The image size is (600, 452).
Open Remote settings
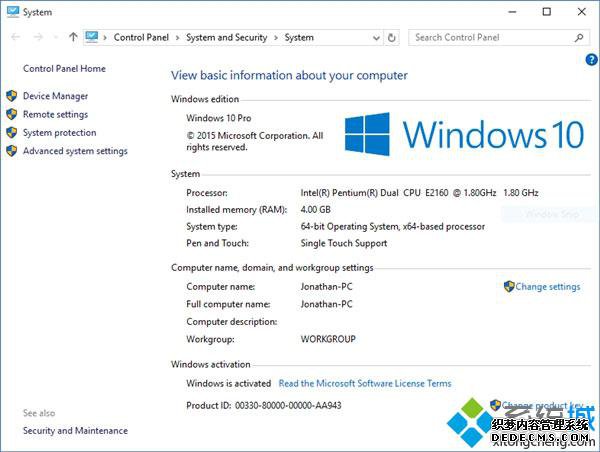55,114
